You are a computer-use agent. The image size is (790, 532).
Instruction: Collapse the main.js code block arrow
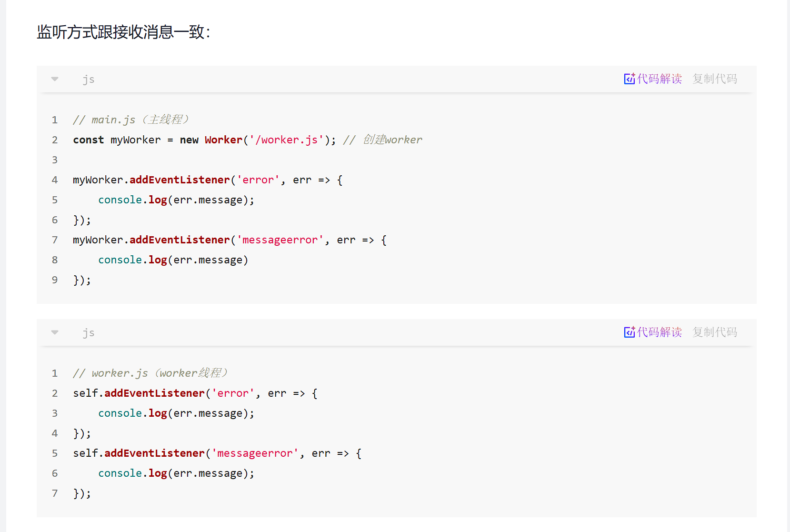click(x=55, y=79)
